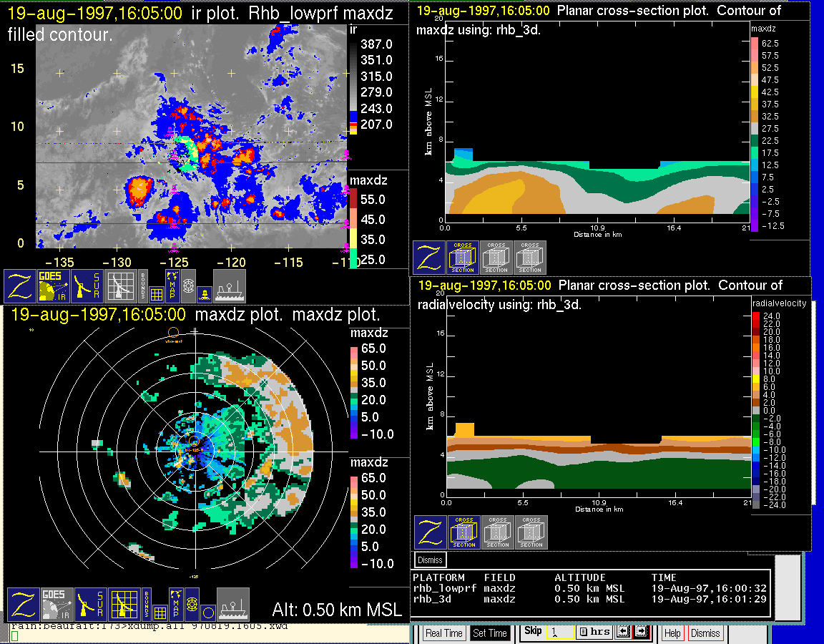The height and width of the screenshot is (644, 824).
Task: Select the active yellow cross section icon in maxdz panel
Action: tap(463, 258)
